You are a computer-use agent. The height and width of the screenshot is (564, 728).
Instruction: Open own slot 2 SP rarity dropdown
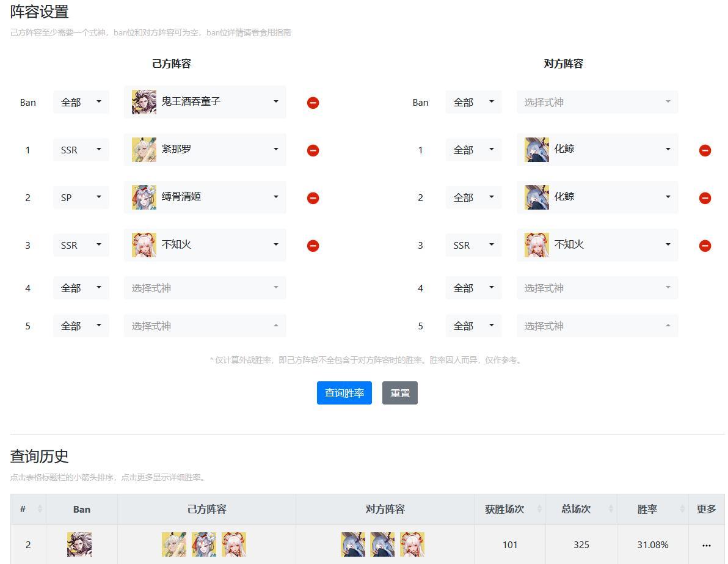click(x=81, y=197)
